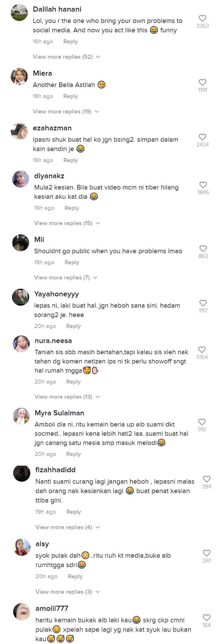Image resolution: width=219 pixels, height=644 pixels.
Task: Tap the heart beside Yayahoneyyy's comment
Action: pos(203,303)
